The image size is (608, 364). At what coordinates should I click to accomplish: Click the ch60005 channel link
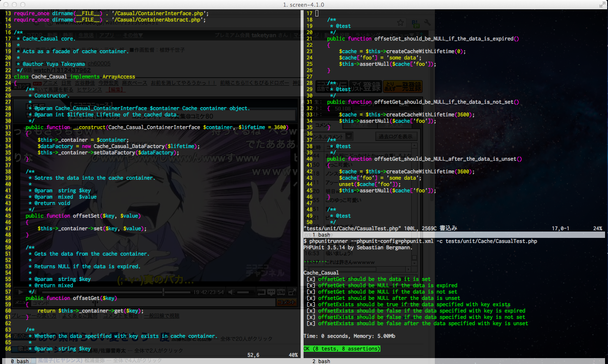[x=99, y=64]
